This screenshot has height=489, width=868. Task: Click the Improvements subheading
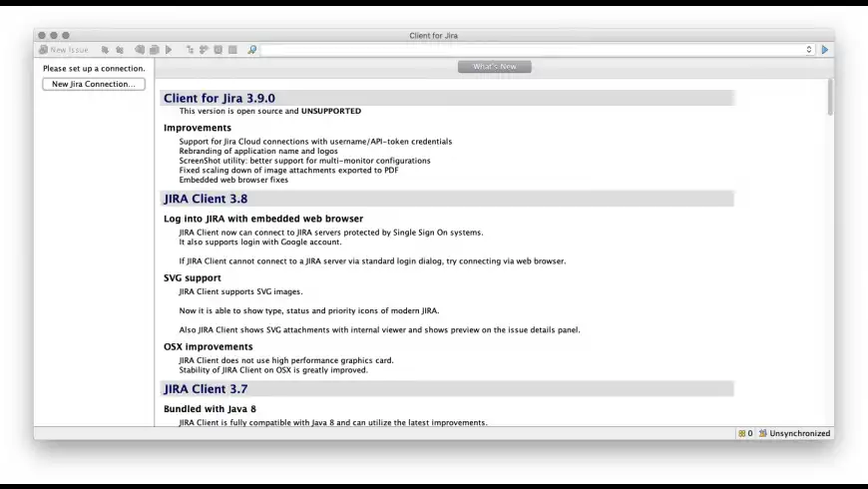[x=198, y=128]
